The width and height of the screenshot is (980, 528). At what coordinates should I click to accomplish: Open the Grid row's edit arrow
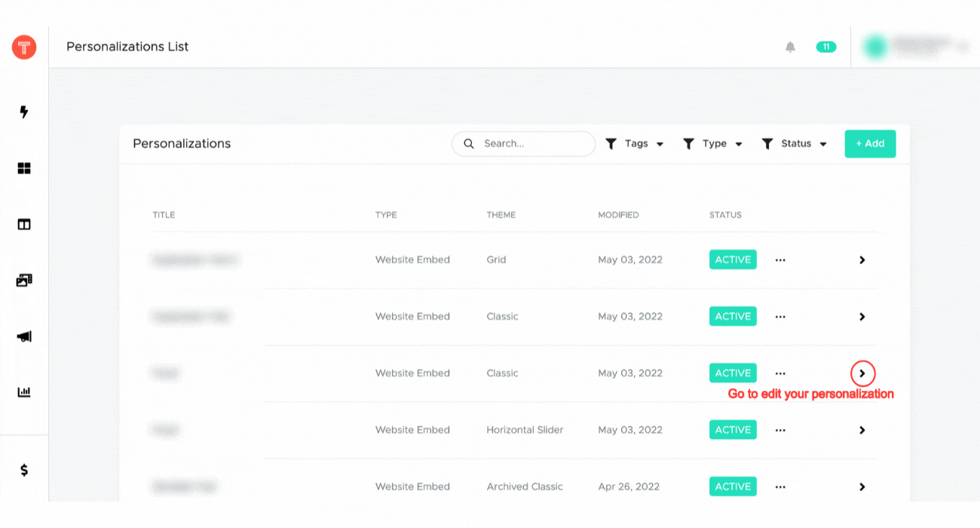(862, 259)
